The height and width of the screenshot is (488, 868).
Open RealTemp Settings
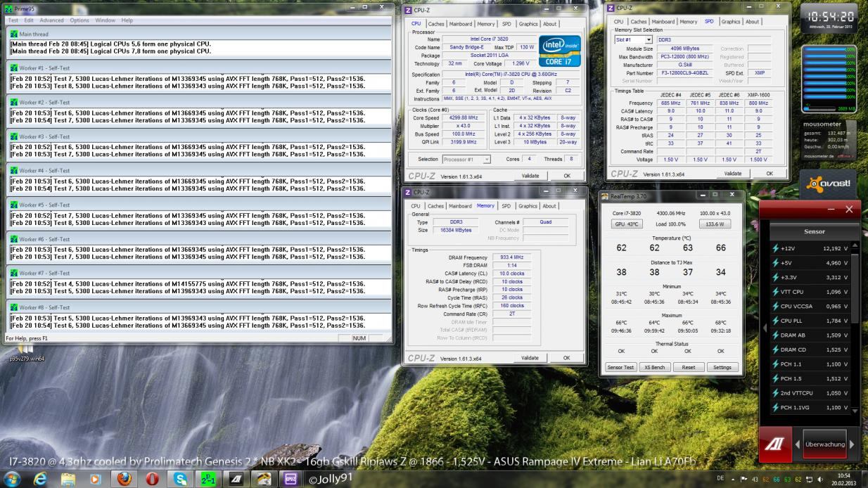tap(722, 367)
